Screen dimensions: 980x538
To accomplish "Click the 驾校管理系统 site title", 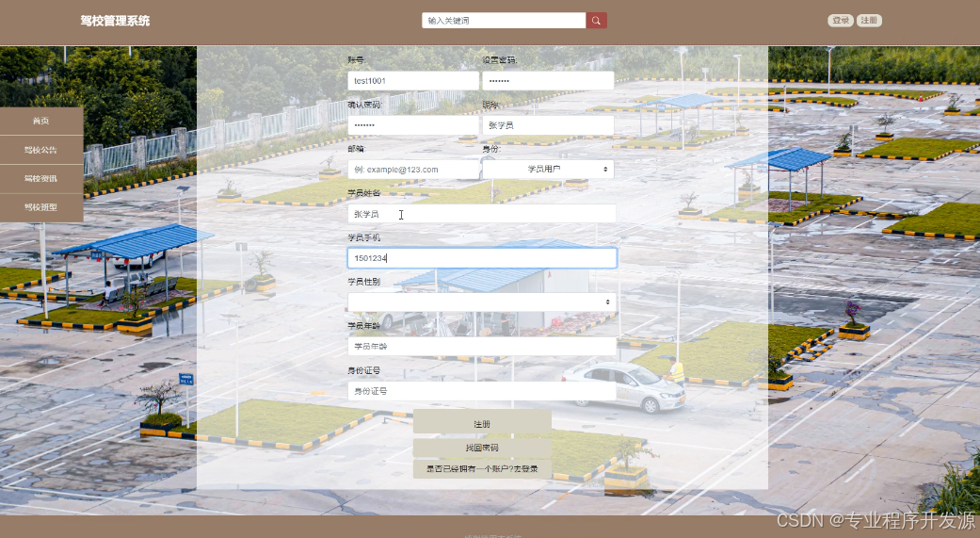I will point(115,21).
